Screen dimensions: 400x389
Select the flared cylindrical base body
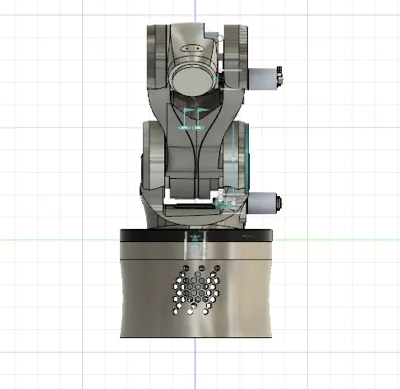(x=196, y=289)
